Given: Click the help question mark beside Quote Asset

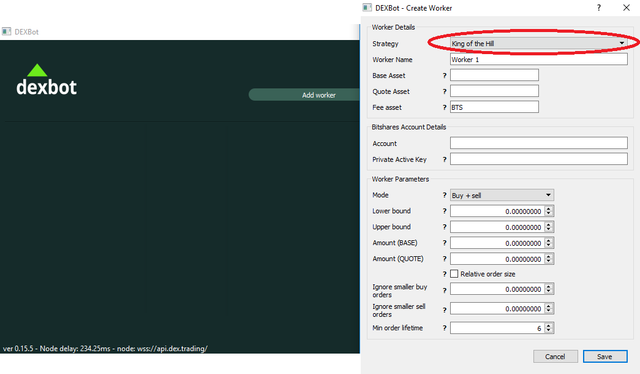Looking at the screenshot, I should pos(444,91).
